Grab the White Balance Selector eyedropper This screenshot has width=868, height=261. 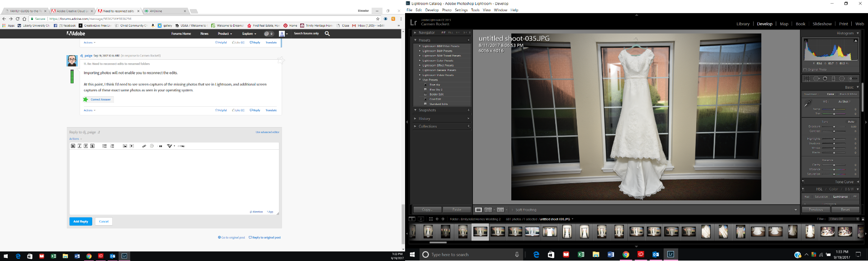pos(808,104)
